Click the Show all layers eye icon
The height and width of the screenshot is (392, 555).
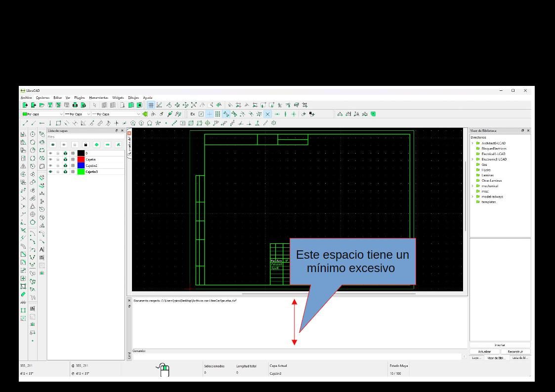[x=52, y=145]
